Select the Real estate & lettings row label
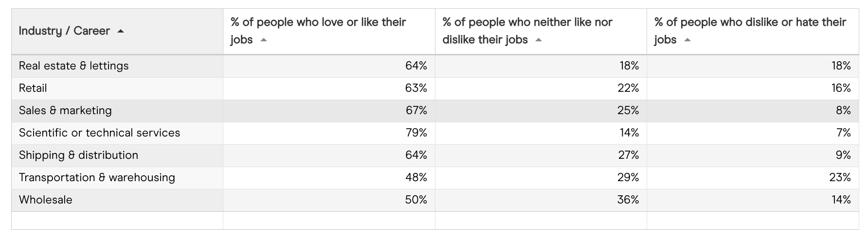This screenshot has width=868, height=237. coord(74,66)
